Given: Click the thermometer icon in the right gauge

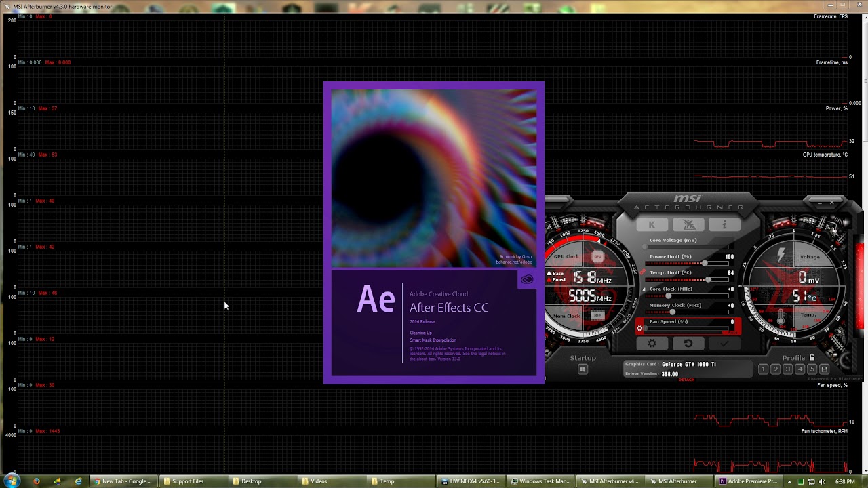Looking at the screenshot, I should tap(781, 317).
